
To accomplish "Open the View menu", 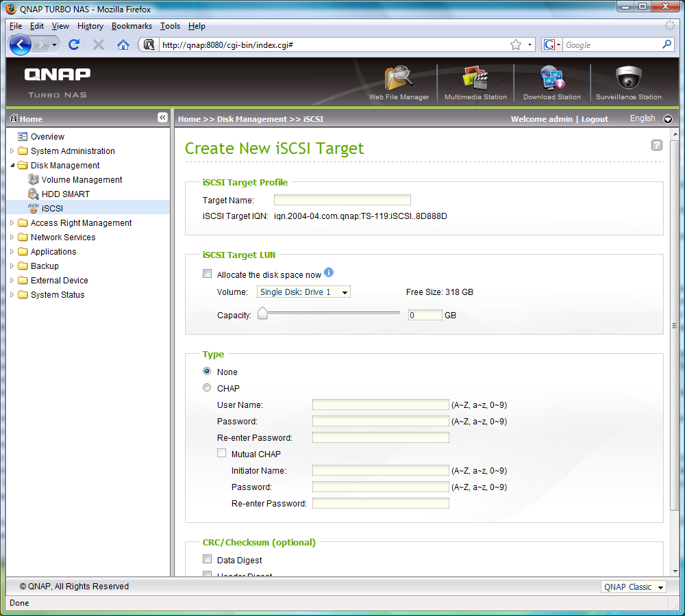I will [x=60, y=26].
